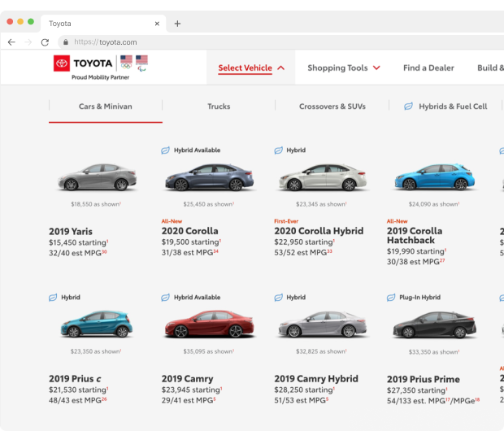Click the URL address bar
Viewport: 504px width, 431px height.
pos(244,41)
